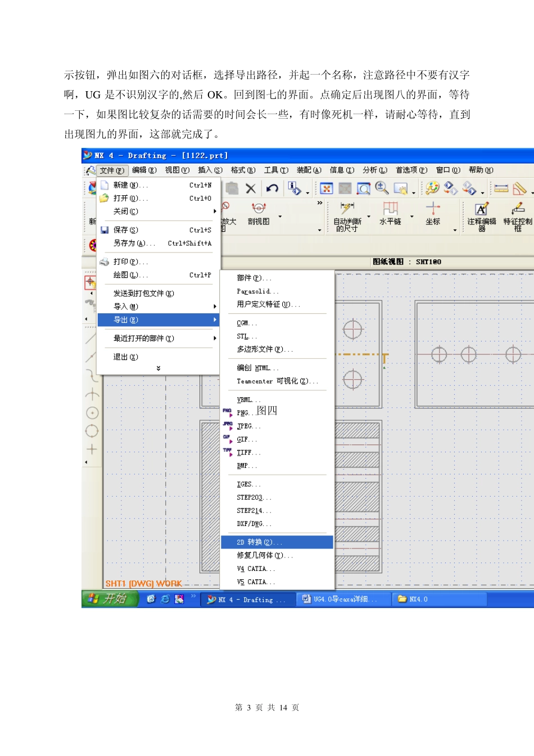Expand the Close (关闭) submenu arrow
The width and height of the screenshot is (534, 756).
tap(215, 211)
